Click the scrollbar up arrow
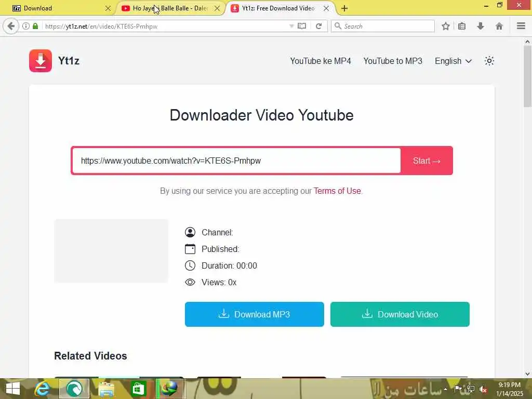532x399 pixels. [x=527, y=42]
